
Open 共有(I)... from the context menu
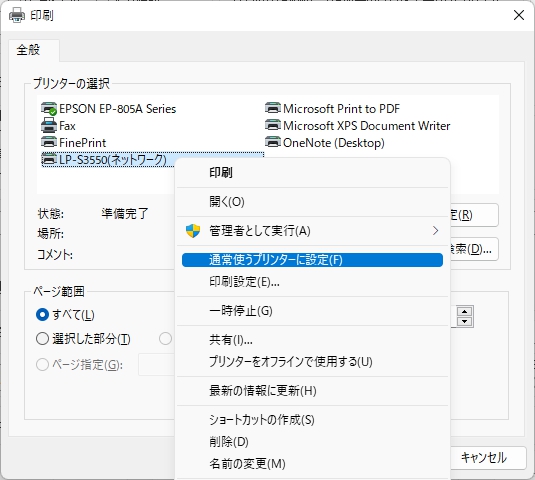(x=312, y=340)
